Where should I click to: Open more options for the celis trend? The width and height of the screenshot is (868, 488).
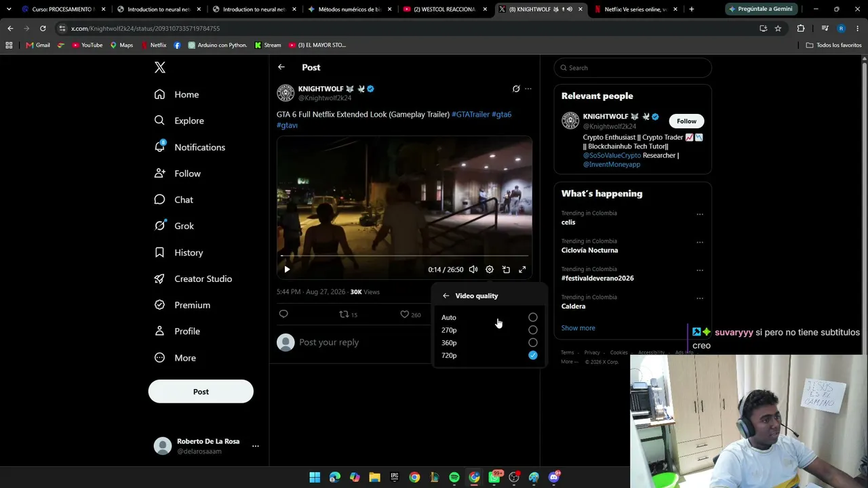click(x=700, y=215)
